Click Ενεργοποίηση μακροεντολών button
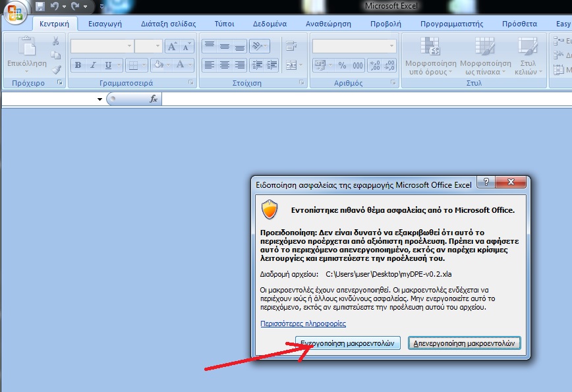 pos(347,343)
